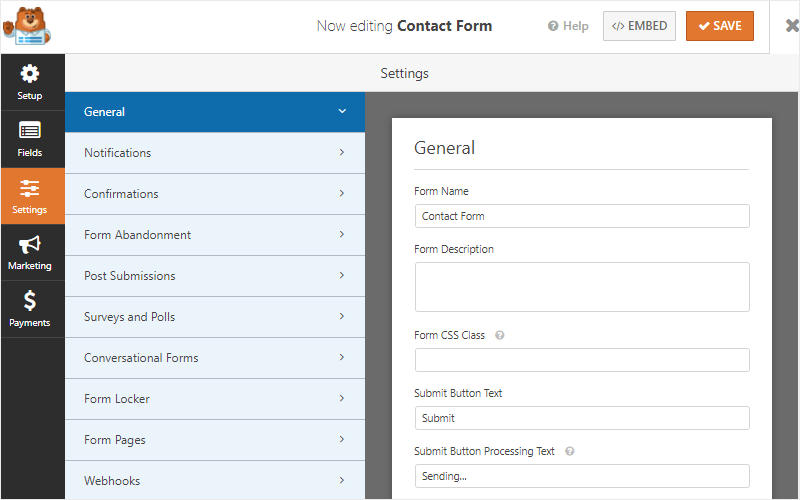This screenshot has height=500, width=800.
Task: Open the Payments dollar sign panel
Action: [x=30, y=301]
